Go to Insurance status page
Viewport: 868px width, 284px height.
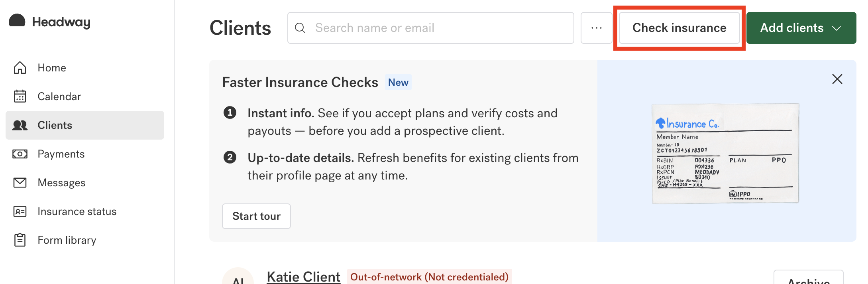click(x=77, y=211)
